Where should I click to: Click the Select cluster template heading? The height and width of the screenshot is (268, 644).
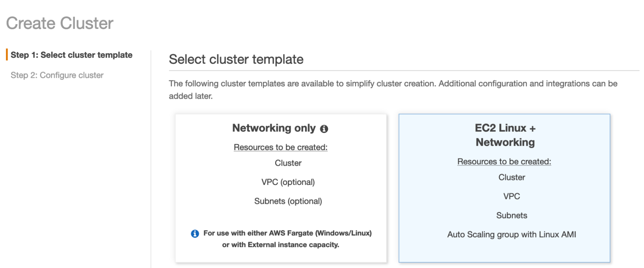coord(236,59)
